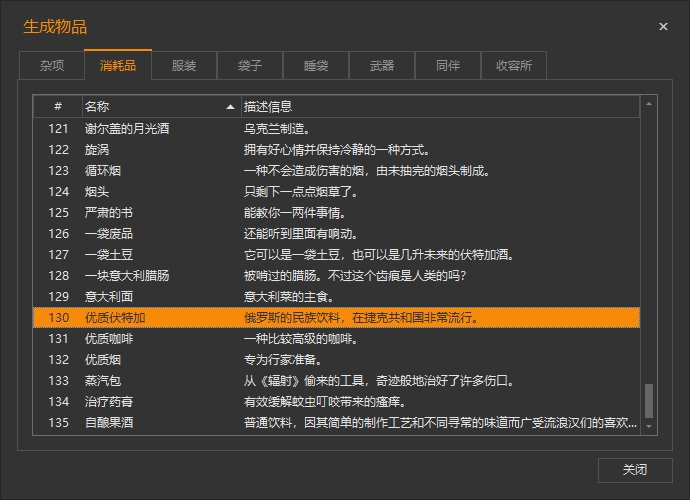Select the 一袋土豆 item
Image resolution: width=690 pixels, height=500 pixels.
click(337, 254)
